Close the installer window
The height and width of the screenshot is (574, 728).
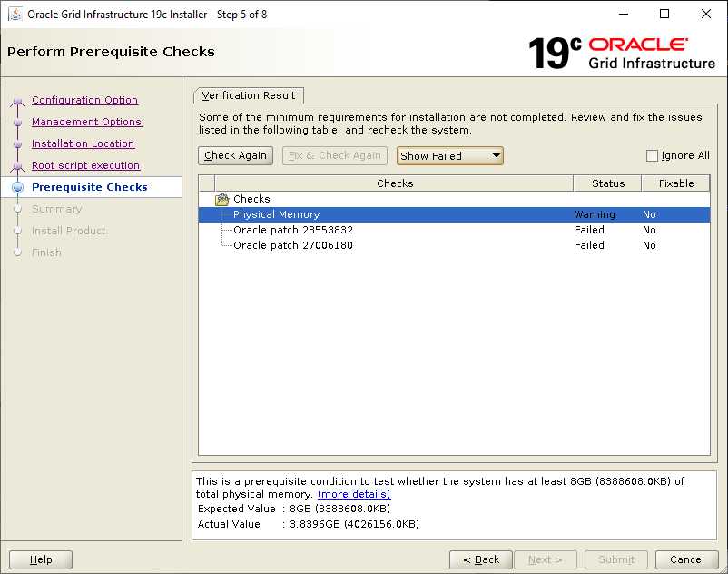click(x=705, y=14)
